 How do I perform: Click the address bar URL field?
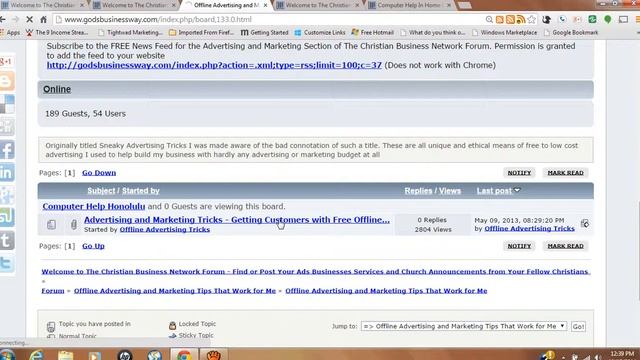coord(269,19)
